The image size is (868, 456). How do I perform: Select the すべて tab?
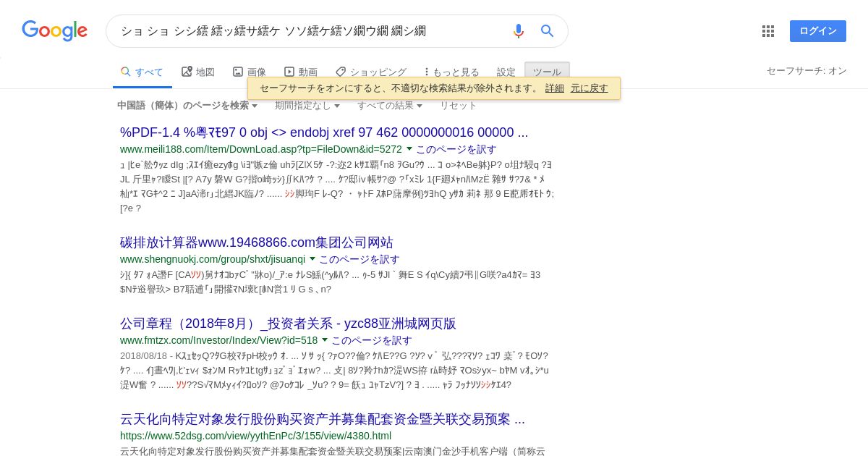point(142,72)
